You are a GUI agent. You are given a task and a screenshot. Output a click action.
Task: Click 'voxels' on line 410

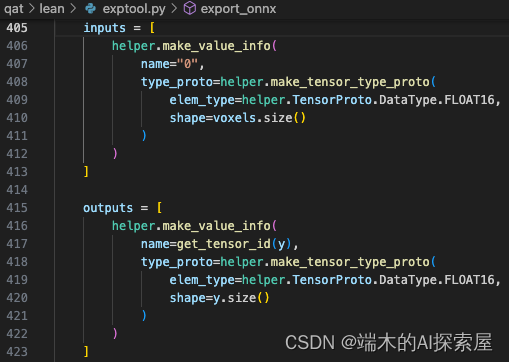click(234, 118)
